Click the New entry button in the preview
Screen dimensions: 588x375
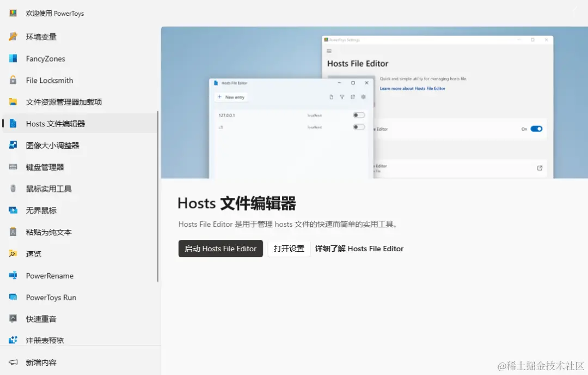click(231, 96)
